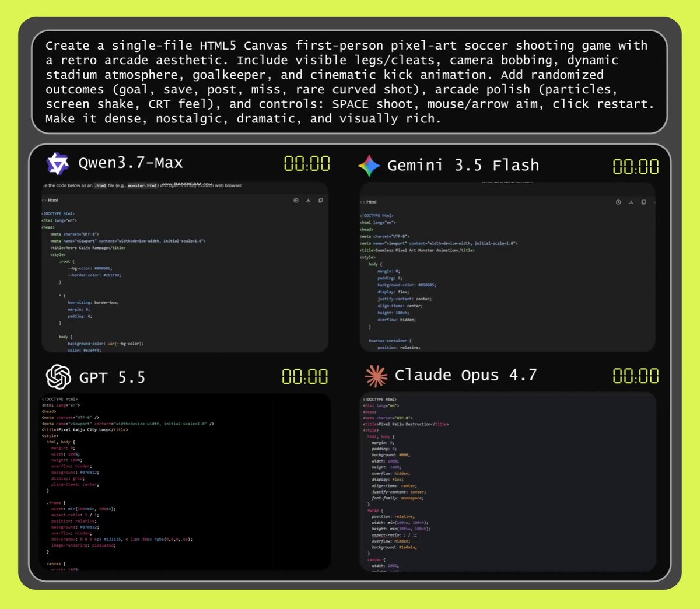700x609 pixels.
Task: Click the download icon in Qwen code block
Action: click(x=309, y=200)
